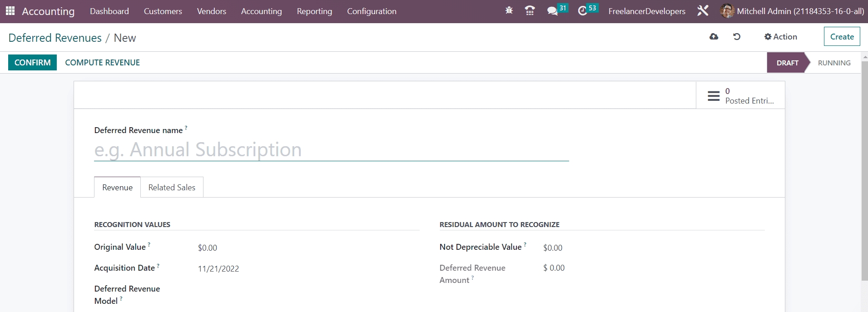Expand the Configuration menu
Image resolution: width=868 pixels, height=312 pixels.
(372, 11)
